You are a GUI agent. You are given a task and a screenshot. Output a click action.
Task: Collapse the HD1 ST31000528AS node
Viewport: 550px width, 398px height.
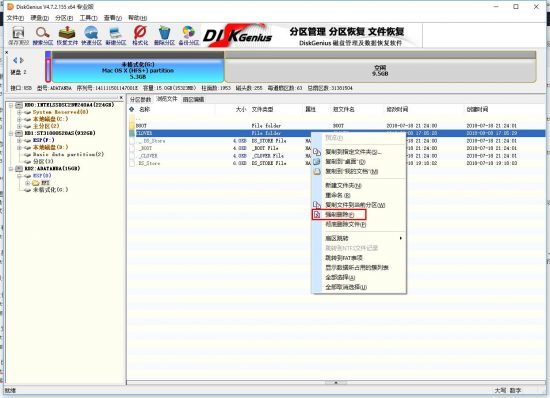[11, 133]
